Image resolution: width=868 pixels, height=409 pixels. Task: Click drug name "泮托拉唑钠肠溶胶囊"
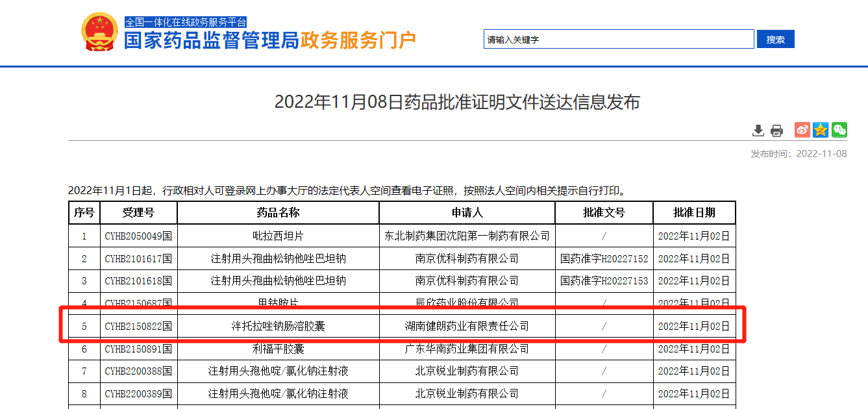278,326
